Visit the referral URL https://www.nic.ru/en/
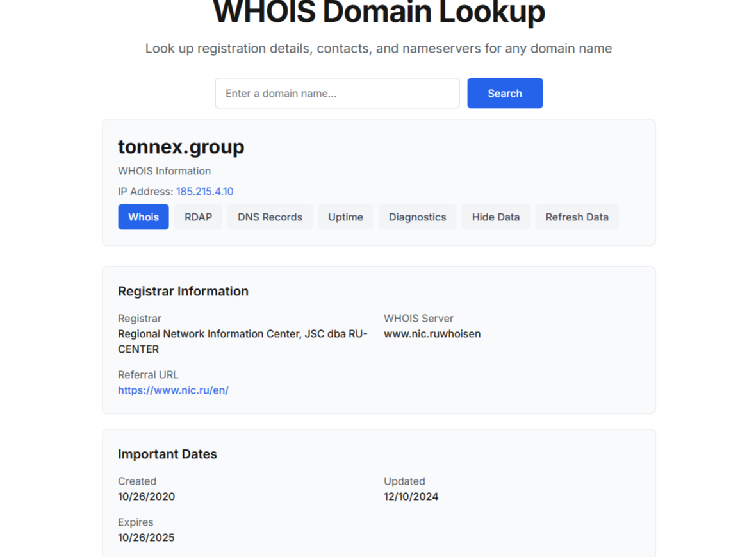The height and width of the screenshot is (557, 756). click(173, 390)
